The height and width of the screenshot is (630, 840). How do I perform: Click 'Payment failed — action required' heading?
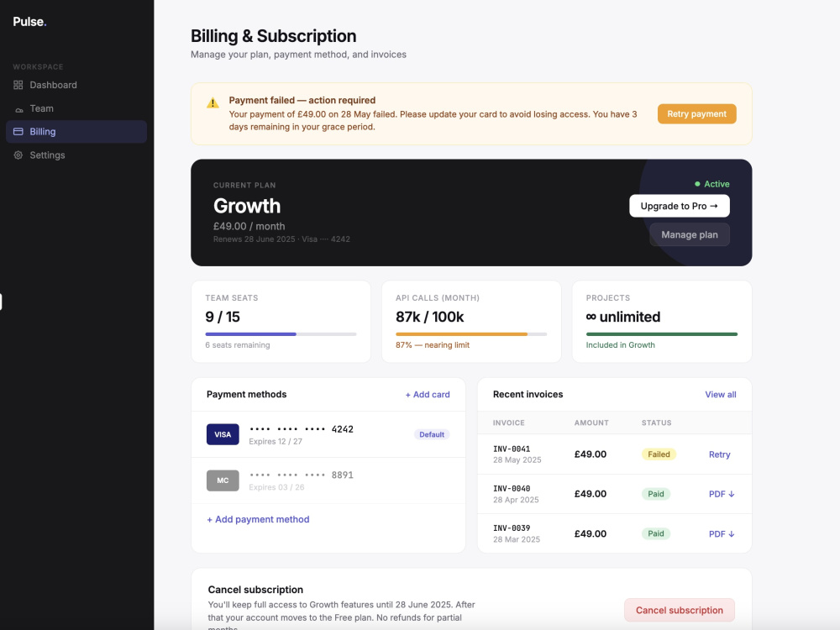pyautogui.click(x=302, y=100)
